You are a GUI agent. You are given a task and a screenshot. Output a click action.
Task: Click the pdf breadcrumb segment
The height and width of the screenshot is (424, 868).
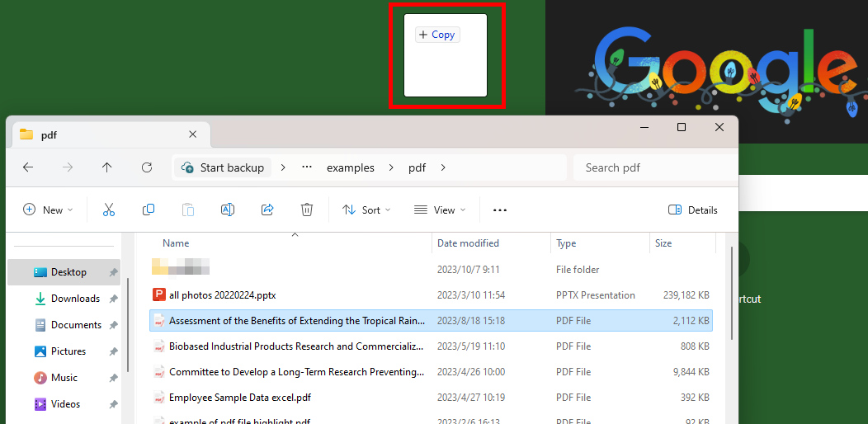(x=417, y=167)
